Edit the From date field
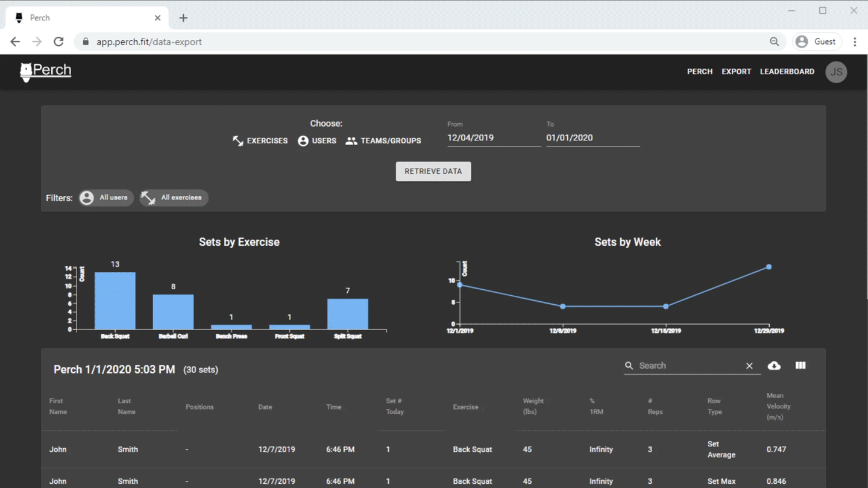Image resolution: width=868 pixels, height=488 pixels. pos(494,138)
